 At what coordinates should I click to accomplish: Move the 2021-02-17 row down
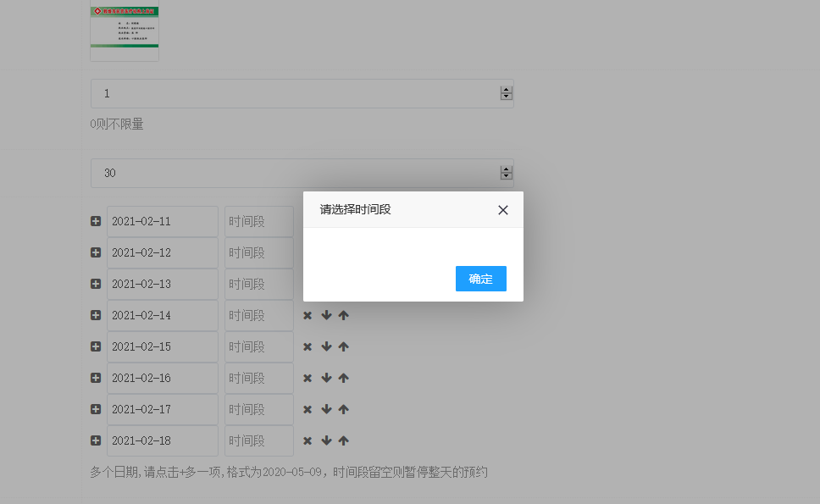[326, 409]
